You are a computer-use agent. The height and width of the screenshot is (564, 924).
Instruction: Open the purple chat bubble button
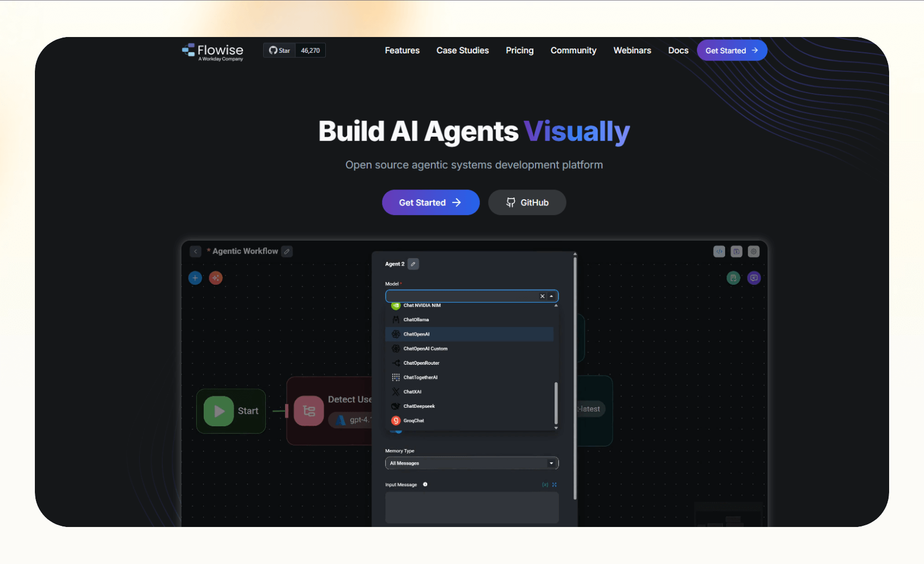(x=754, y=278)
